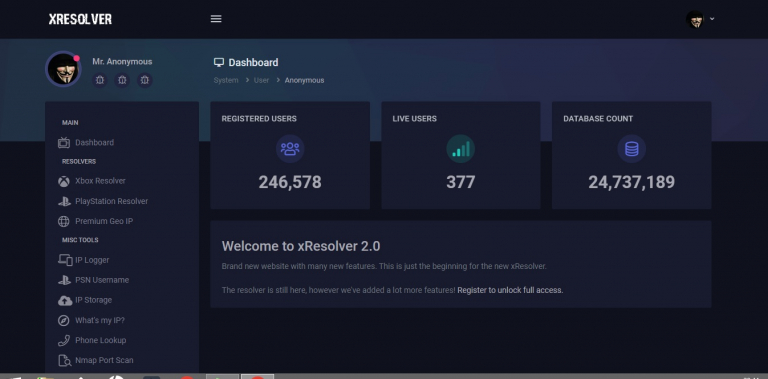Click Mr. Anonymous large profile picture
The height and width of the screenshot is (379, 768).
point(63,69)
